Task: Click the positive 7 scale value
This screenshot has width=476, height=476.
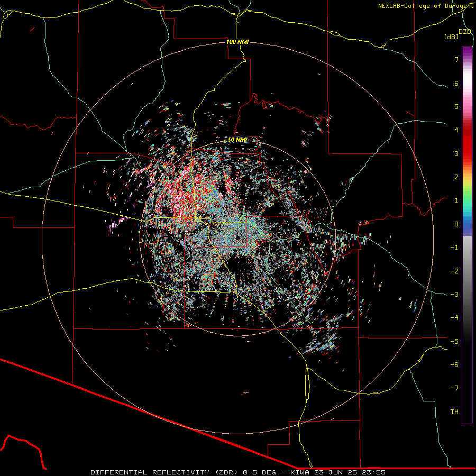Action: [456, 59]
